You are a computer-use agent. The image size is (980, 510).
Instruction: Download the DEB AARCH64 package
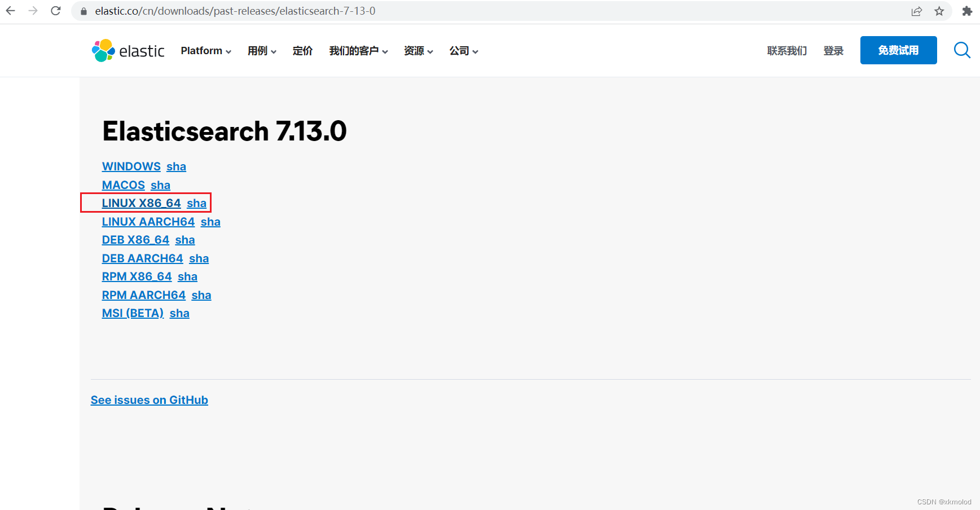tap(143, 258)
